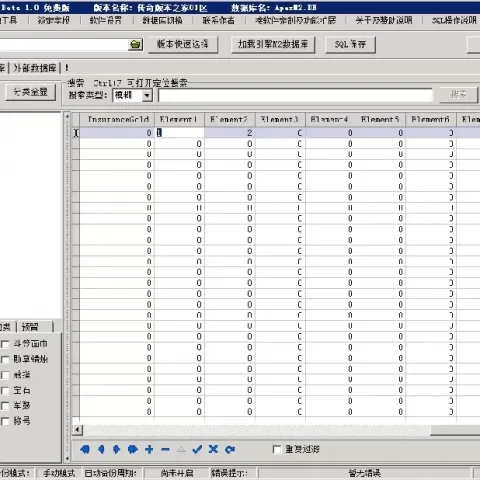Go to next record in navigator
Viewport: 480px width, 480px height.
click(x=116, y=449)
